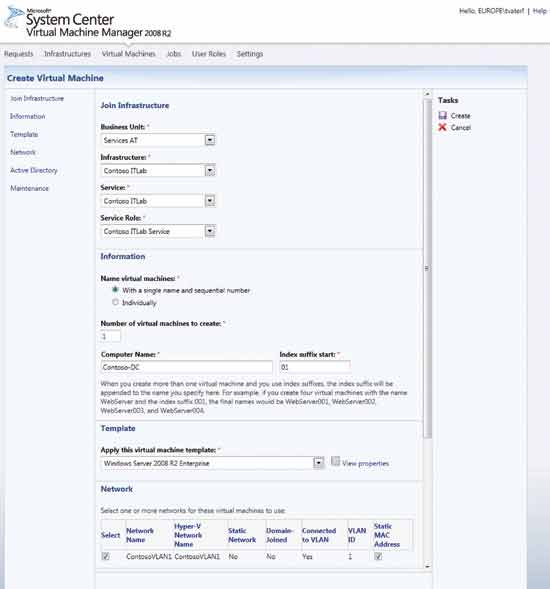Click the View properties icon next to template
The image size is (550, 589).
335,461
